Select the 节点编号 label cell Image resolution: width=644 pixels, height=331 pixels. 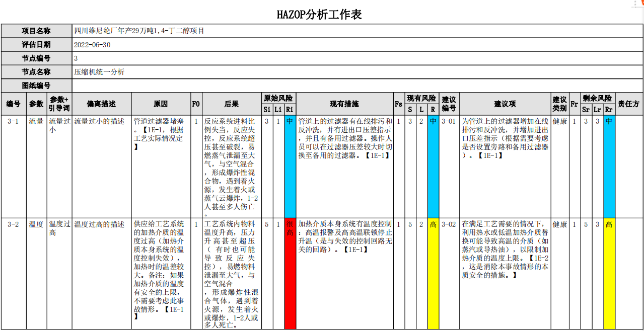click(36, 58)
